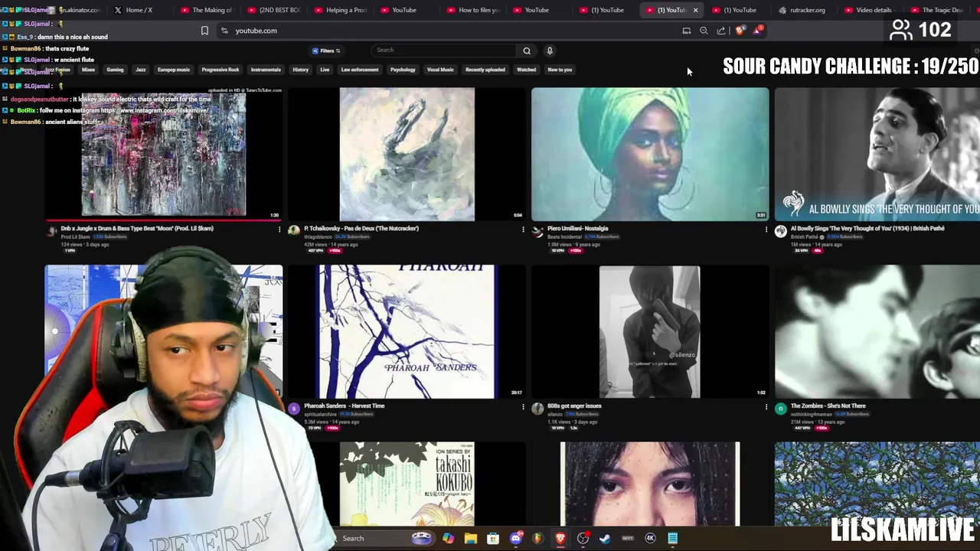Screen dimensions: 980x551
Task: Open options menu for Tchaikovsky video
Action: point(523,229)
